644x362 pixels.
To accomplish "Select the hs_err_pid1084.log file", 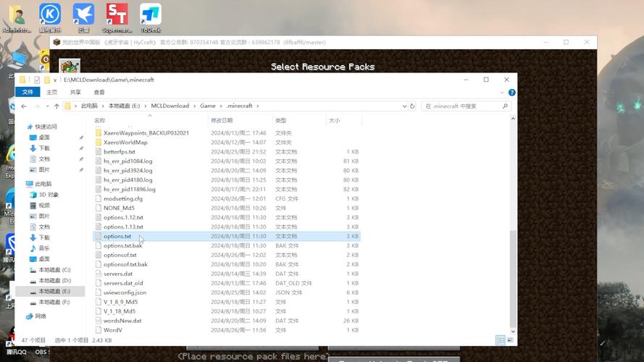I will pyautogui.click(x=127, y=161).
